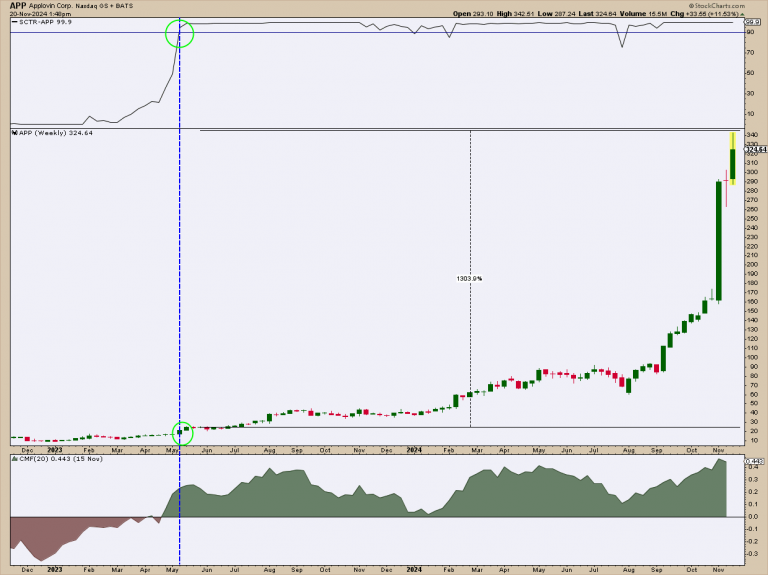Click the 200 price axis label
Image resolution: width=768 pixels, height=575 pixels.
(752, 264)
